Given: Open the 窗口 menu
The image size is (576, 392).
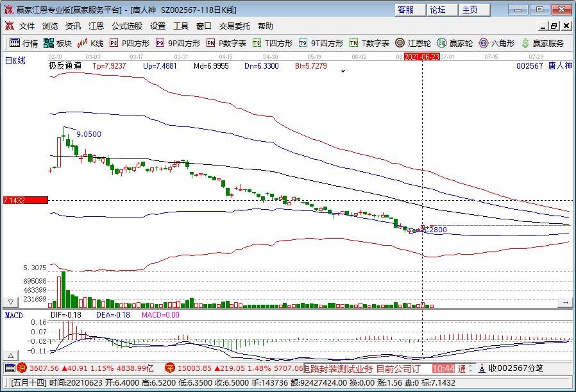Looking at the screenshot, I should pos(204,26).
